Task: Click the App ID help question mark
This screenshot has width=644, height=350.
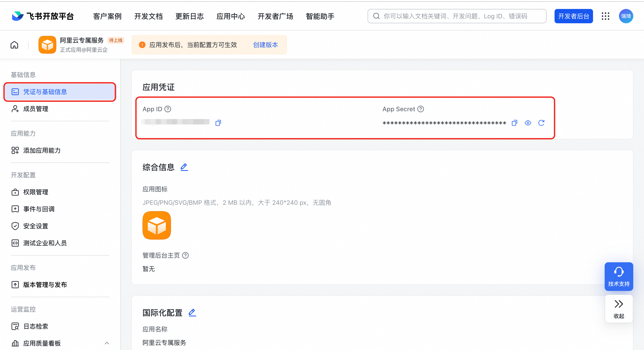Action: 168,109
